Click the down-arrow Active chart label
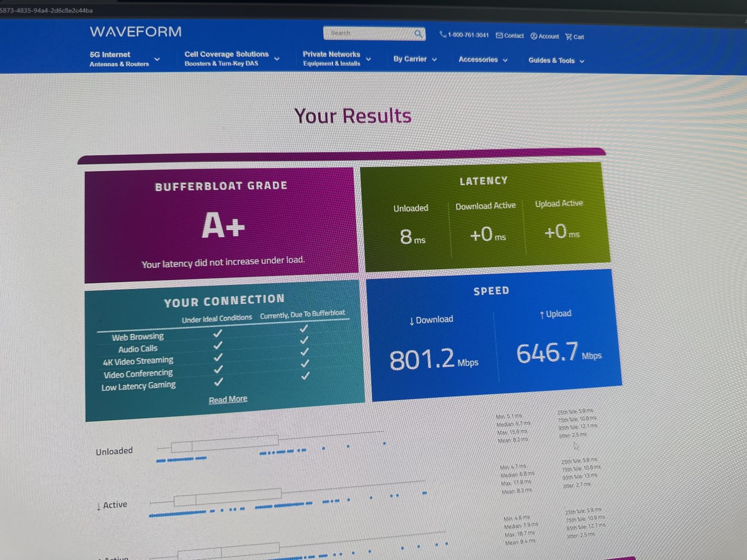 [112, 505]
